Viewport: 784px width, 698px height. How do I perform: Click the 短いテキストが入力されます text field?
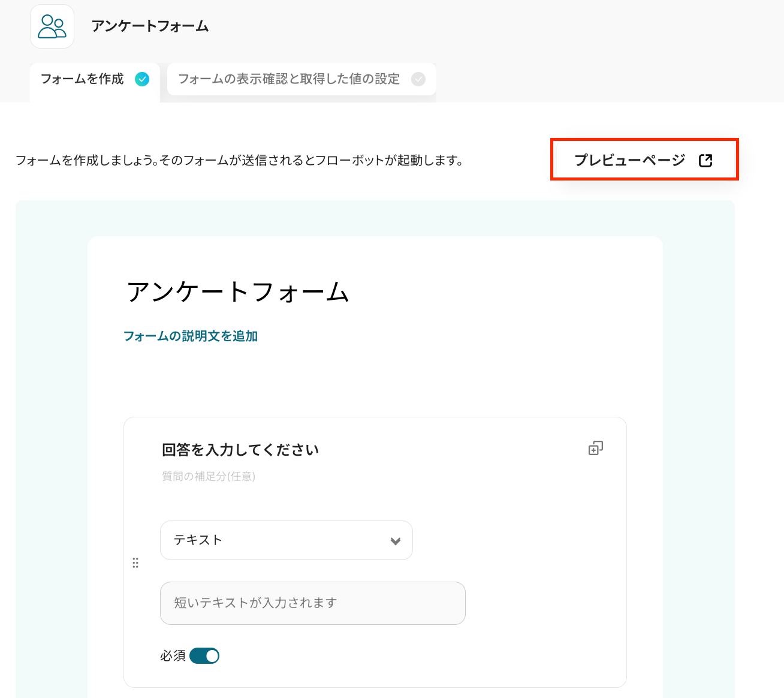[312, 603]
